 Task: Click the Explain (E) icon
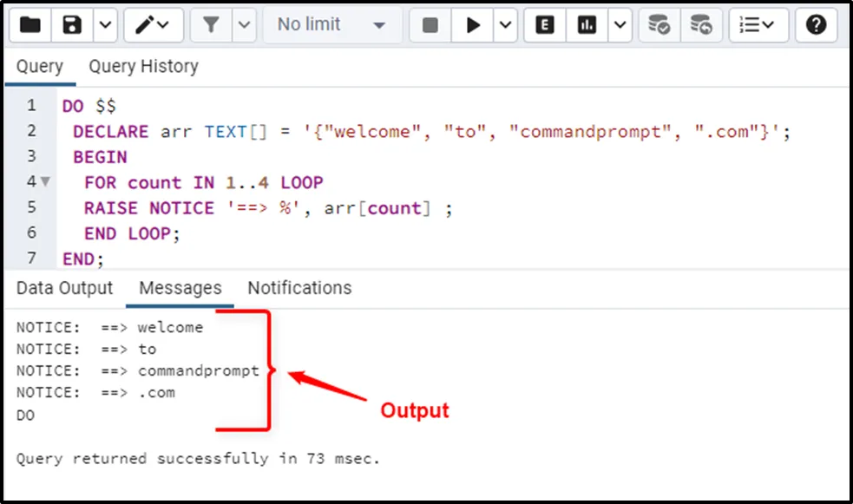click(545, 25)
